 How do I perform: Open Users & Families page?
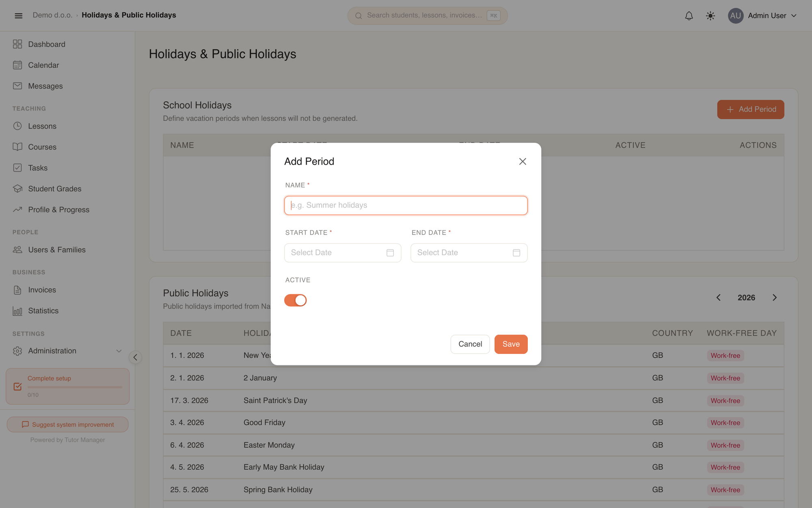coord(57,250)
